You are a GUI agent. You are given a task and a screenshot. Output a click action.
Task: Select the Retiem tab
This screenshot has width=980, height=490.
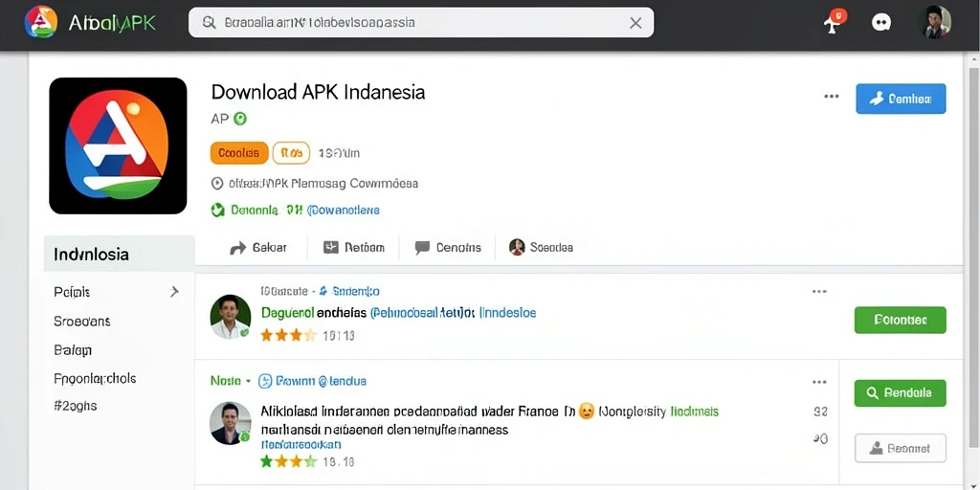coord(354,248)
